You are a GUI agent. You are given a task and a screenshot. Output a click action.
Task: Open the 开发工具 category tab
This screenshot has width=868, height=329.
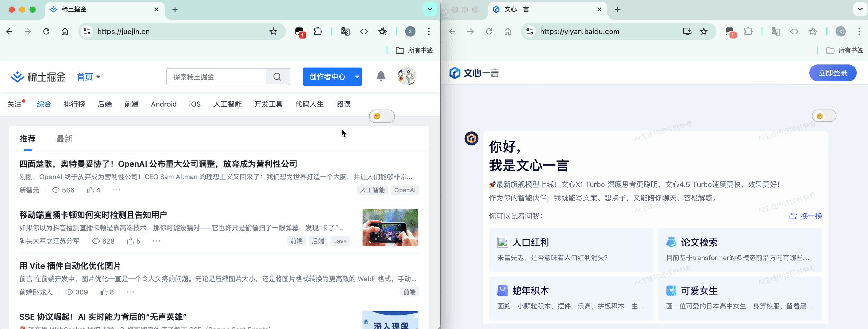pyautogui.click(x=268, y=104)
